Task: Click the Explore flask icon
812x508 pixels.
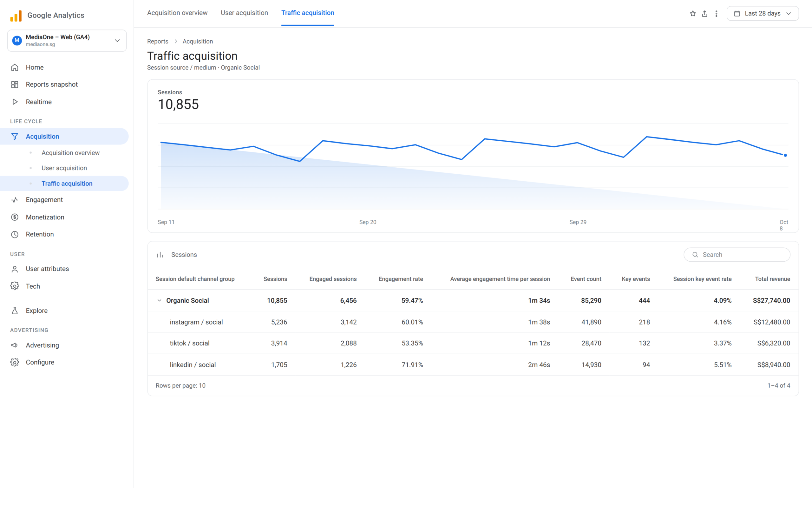Action: tap(15, 311)
